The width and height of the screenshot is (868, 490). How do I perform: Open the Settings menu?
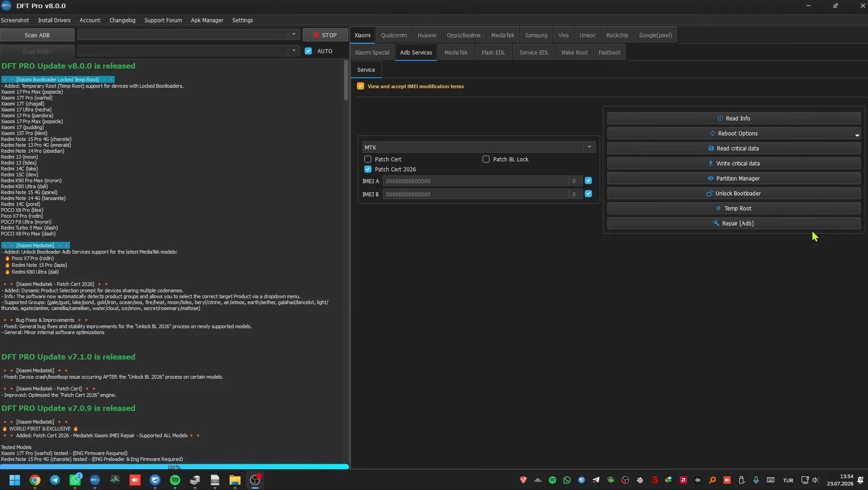tap(242, 20)
